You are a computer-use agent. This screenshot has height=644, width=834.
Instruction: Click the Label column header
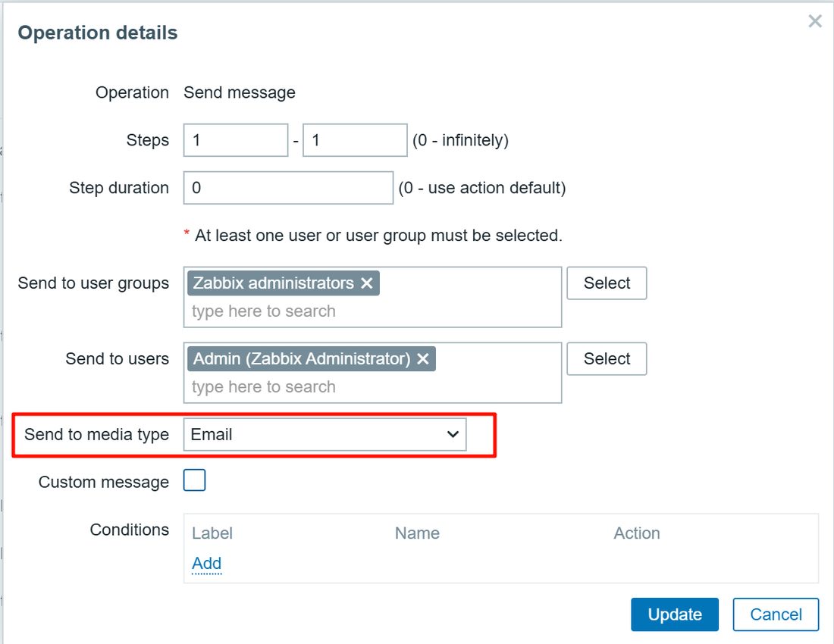tap(212, 533)
